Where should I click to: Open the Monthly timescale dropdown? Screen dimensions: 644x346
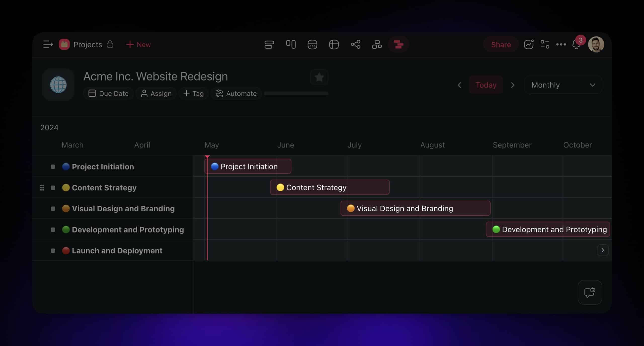click(563, 85)
